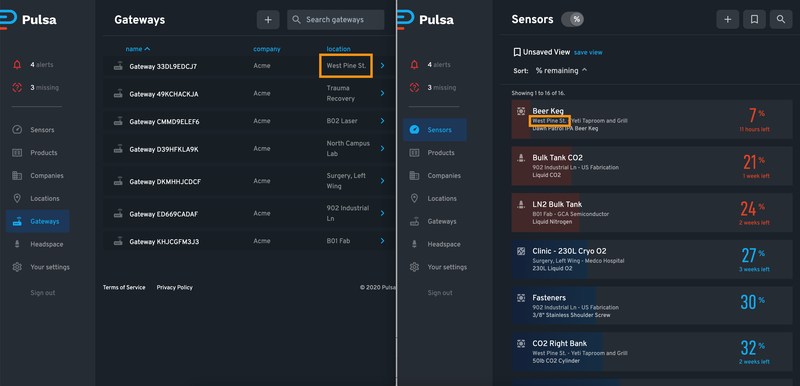Open chevron for Gateway DKMHHJCDCF
This screenshot has height=386, width=800.
click(x=383, y=181)
